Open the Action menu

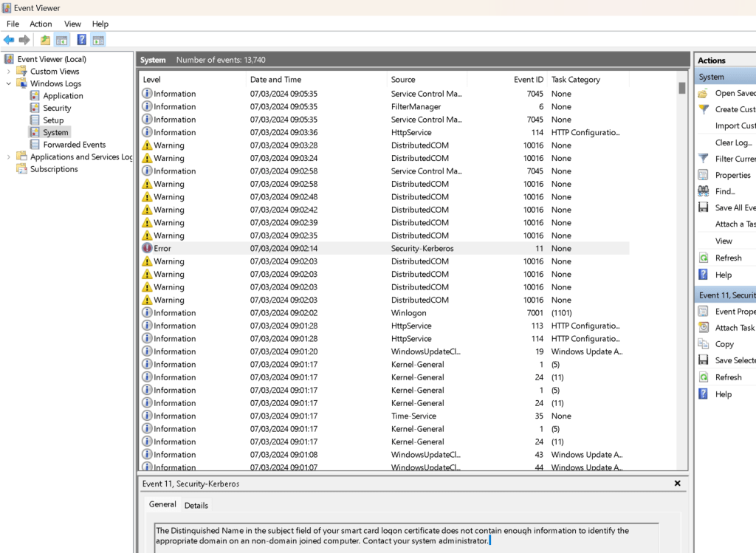[x=41, y=24]
